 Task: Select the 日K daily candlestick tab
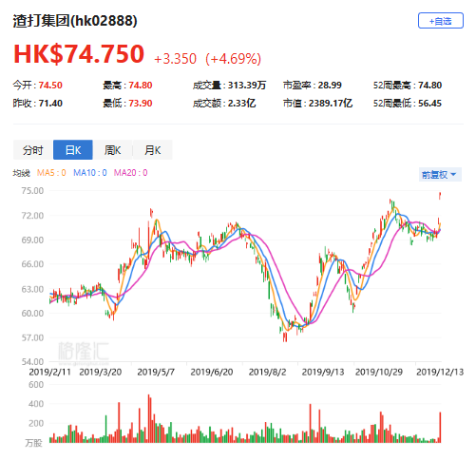coord(73,150)
